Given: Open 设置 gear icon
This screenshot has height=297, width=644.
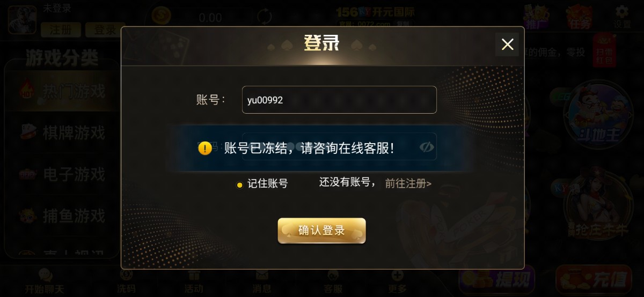Looking at the screenshot, I should coord(622,17).
